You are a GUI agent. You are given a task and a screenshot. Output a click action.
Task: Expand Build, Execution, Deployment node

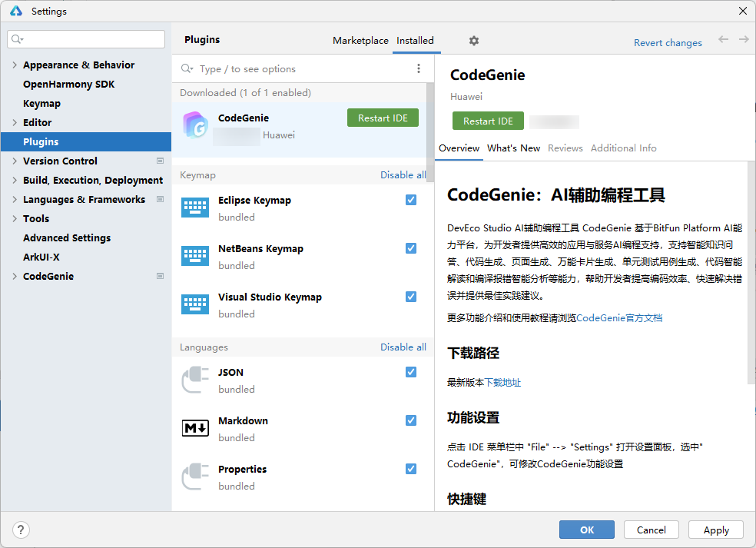pyautogui.click(x=15, y=180)
